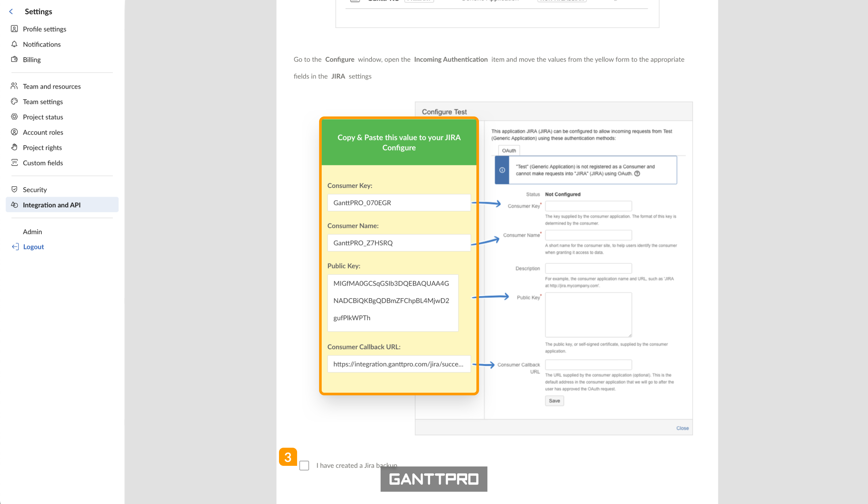This screenshot has width=868, height=504.
Task: Click the Integration and API icon
Action: 14,205
